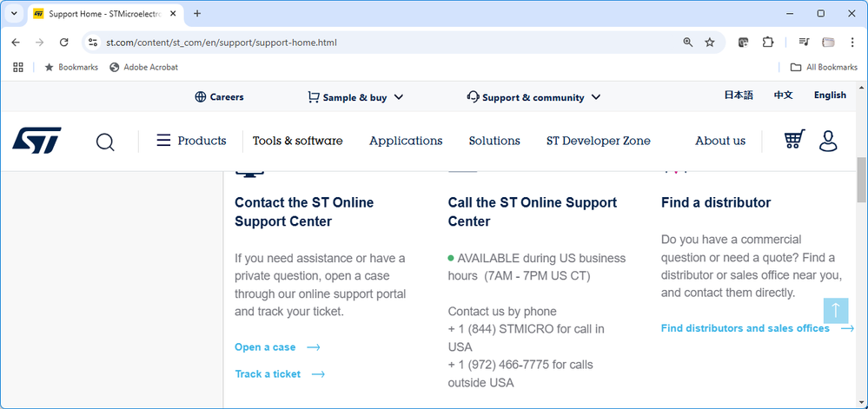
Task: Open the apps grid in bookmarks bar
Action: pos(17,67)
